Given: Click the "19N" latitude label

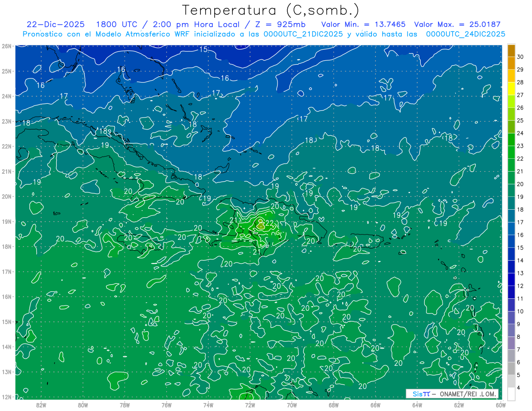Looking at the screenshot, I should pyautogui.click(x=6, y=222).
